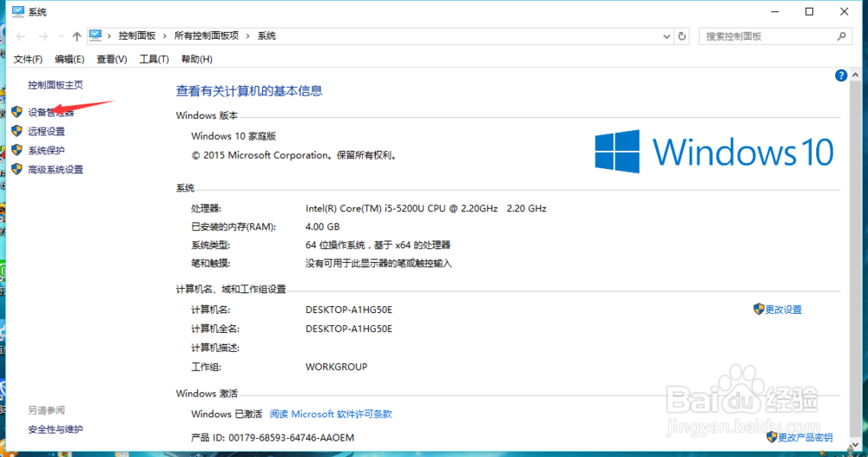
Task: Click 所有控制面板项 in the breadcrumb
Action: (207, 36)
